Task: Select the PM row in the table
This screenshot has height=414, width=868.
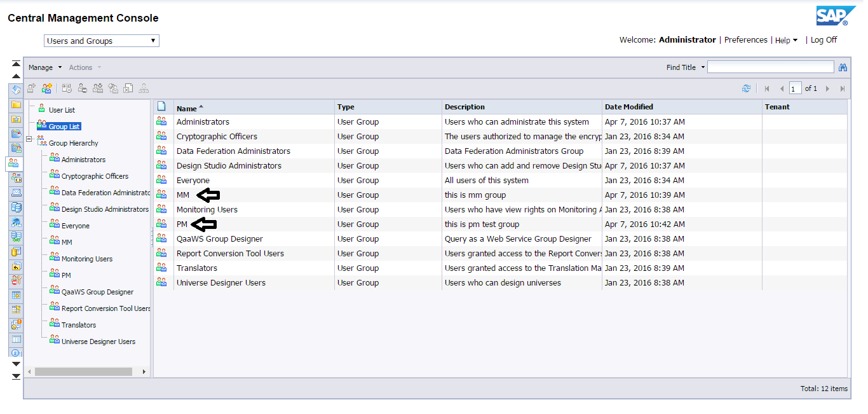Action: pyautogui.click(x=500, y=224)
